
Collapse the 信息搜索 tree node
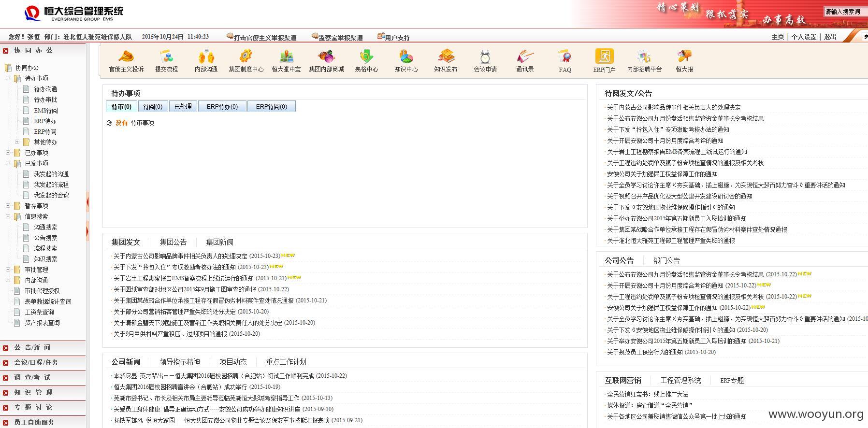point(8,216)
